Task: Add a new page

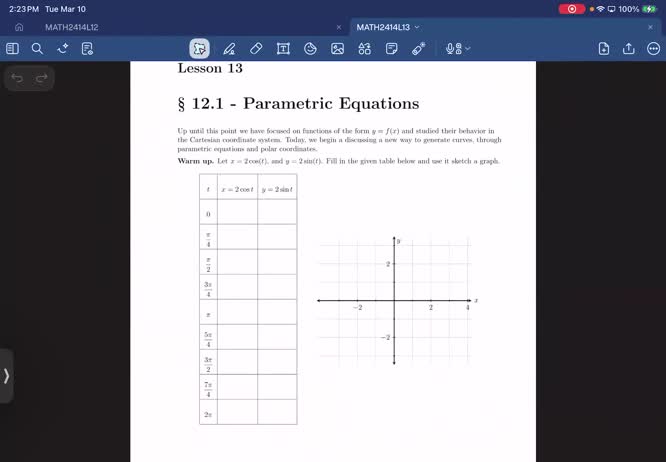Action: [604, 48]
